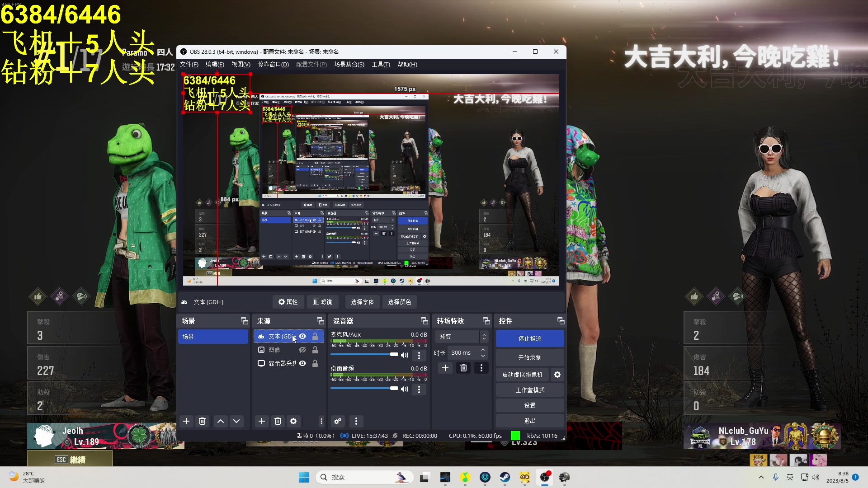Screen dimensions: 868x488
Task: Expand hidden system tray icons chevron
Action: pyautogui.click(x=761, y=477)
